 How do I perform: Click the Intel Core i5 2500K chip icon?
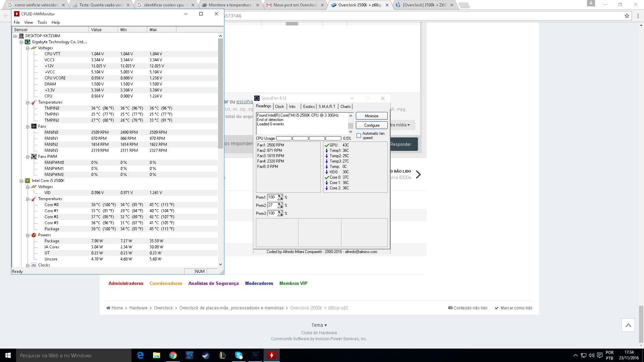pyautogui.click(x=28, y=181)
